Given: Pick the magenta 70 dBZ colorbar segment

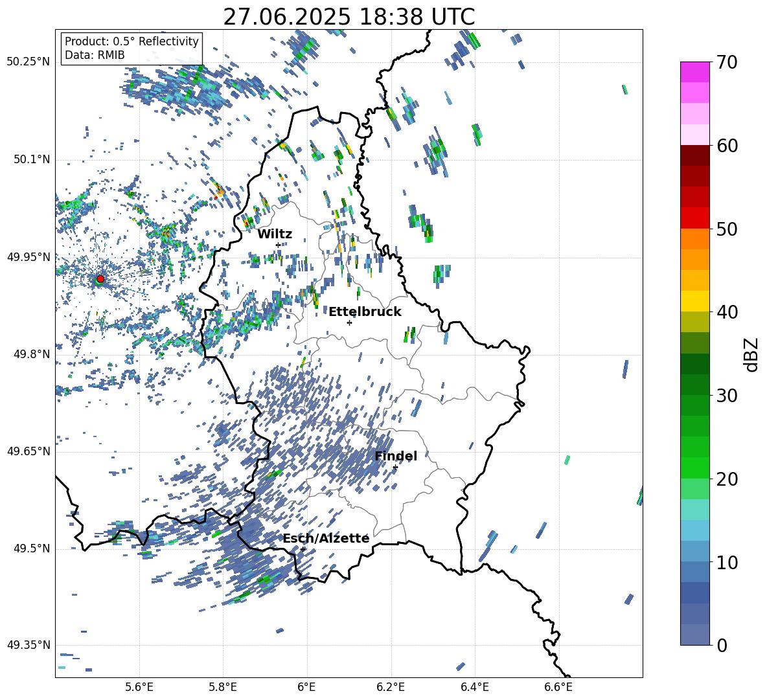Looking at the screenshot, I should [694, 72].
